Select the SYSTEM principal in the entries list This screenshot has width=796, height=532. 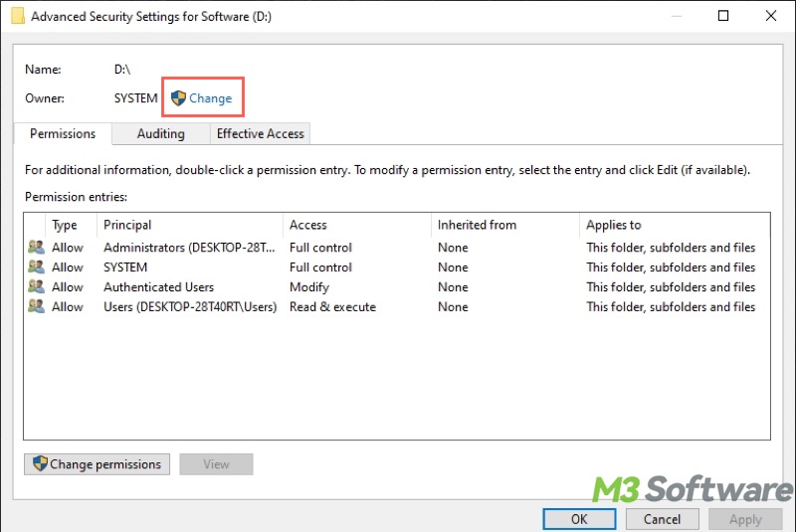tap(125, 267)
